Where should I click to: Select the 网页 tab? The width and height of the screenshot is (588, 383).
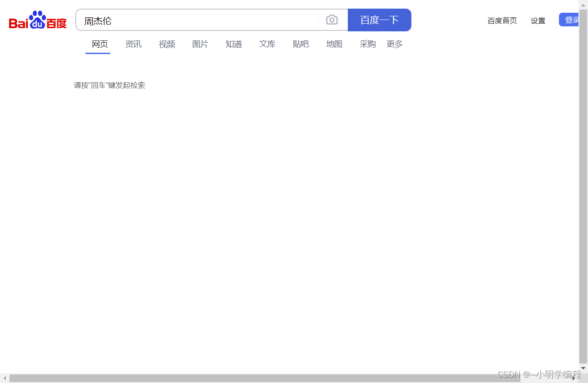click(100, 44)
